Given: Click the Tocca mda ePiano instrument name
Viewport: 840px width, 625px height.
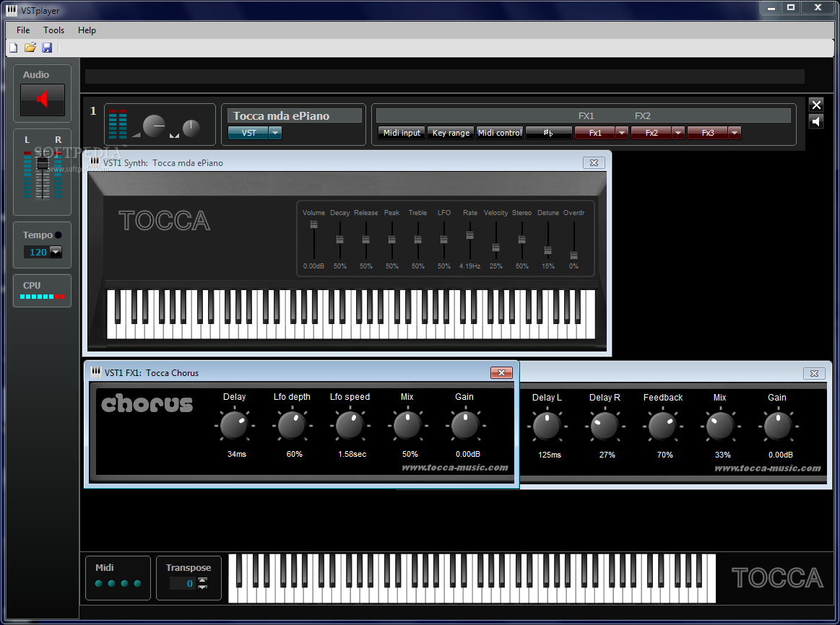Looking at the screenshot, I should pyautogui.click(x=282, y=116).
